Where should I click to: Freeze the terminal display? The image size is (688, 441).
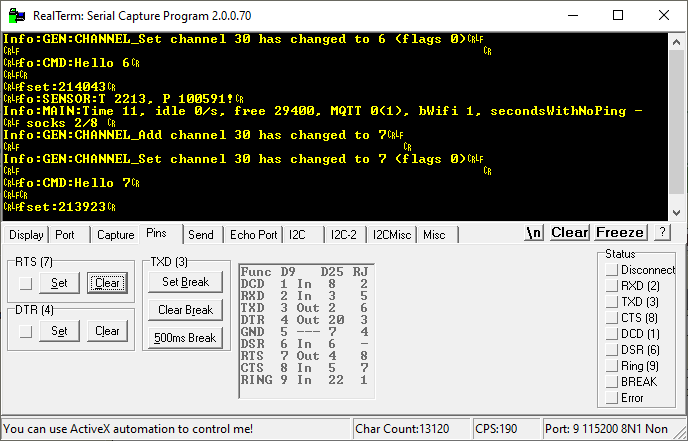pos(620,233)
